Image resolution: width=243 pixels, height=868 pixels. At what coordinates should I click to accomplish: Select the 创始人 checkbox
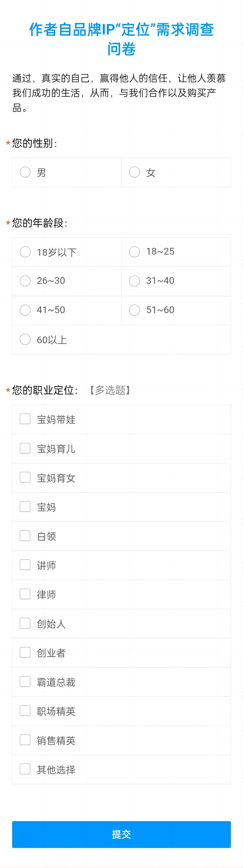[25, 623]
